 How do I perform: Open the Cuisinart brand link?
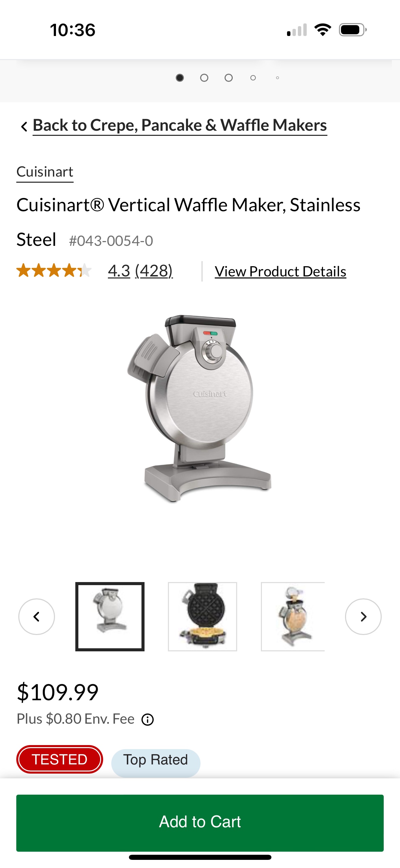[45, 172]
